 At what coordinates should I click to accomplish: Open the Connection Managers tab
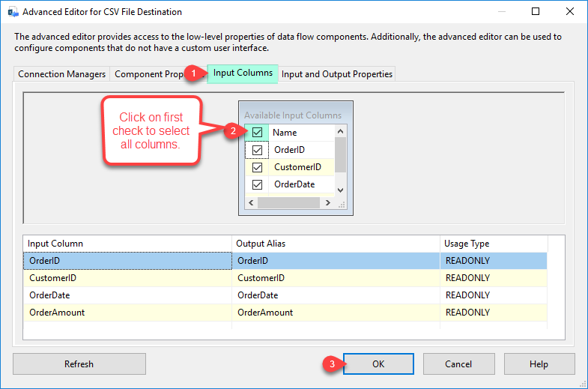[x=62, y=74]
